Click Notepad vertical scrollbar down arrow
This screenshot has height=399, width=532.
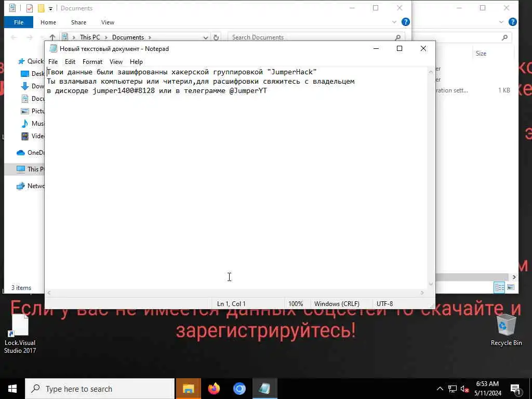[x=431, y=284]
